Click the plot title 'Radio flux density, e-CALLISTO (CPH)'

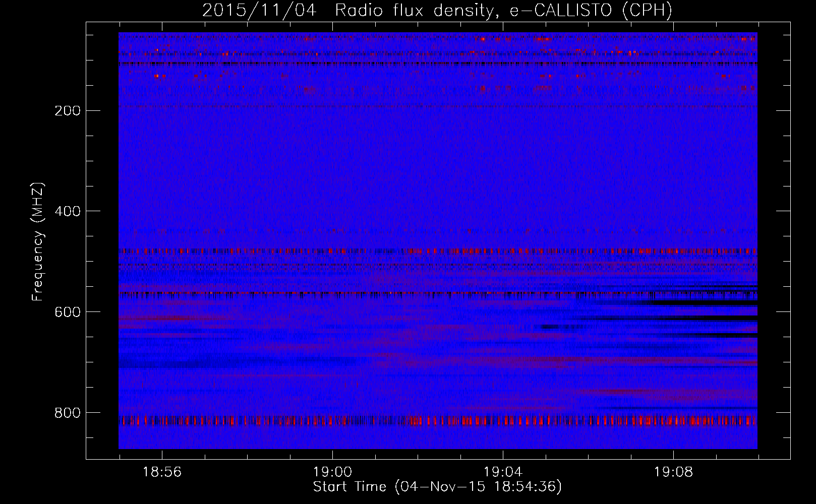(503, 10)
